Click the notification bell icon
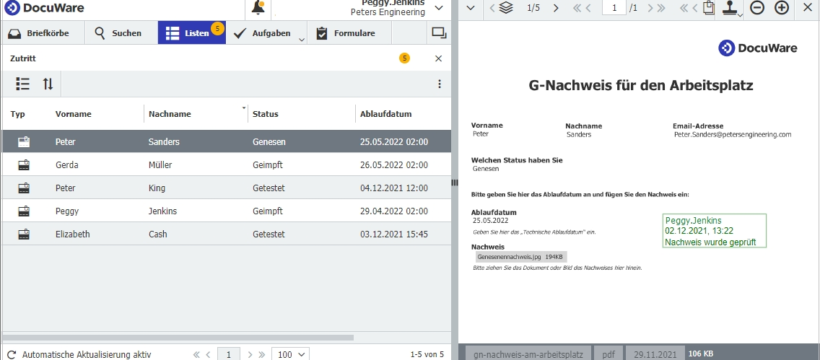Viewport: 820px width, 360px height. tap(257, 8)
